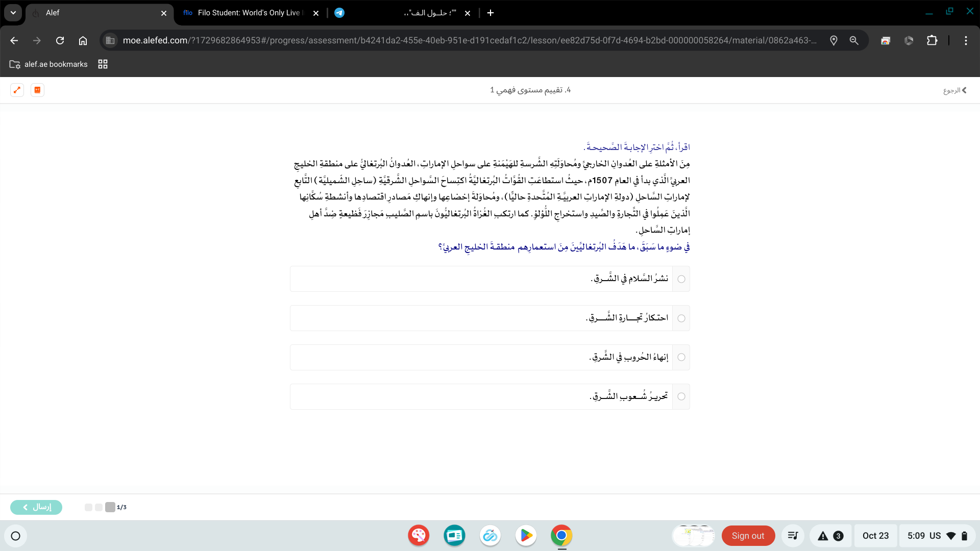This screenshot has height=551, width=980.
Task: Open the bookmarks apps grid icon
Action: pyautogui.click(x=103, y=64)
